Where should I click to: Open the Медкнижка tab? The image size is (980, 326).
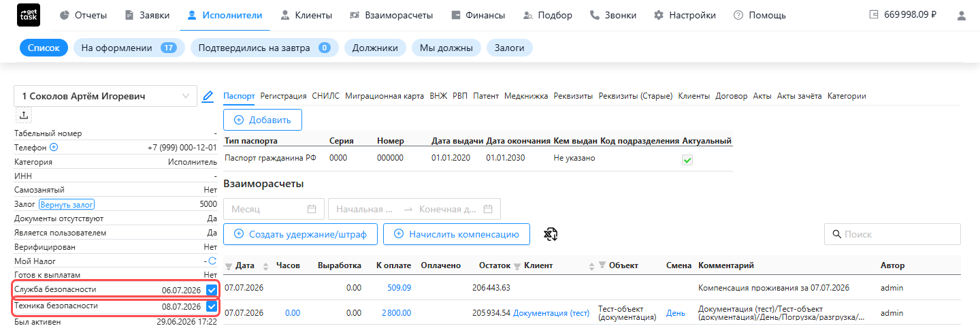(x=526, y=96)
